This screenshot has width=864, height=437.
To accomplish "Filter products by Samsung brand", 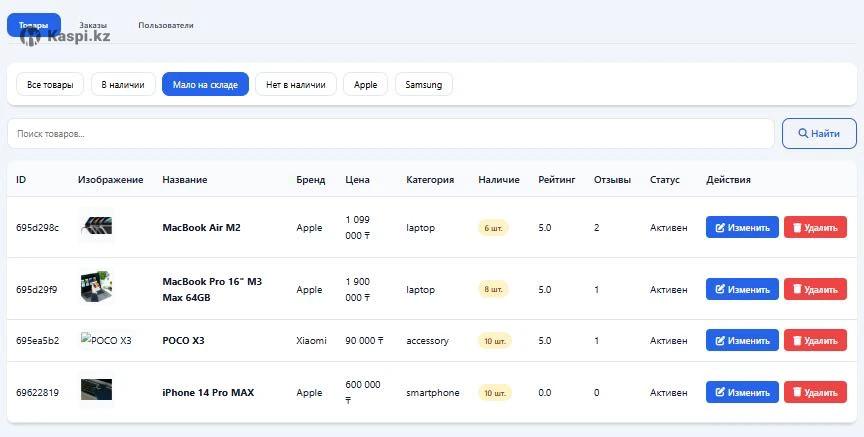I will [424, 85].
